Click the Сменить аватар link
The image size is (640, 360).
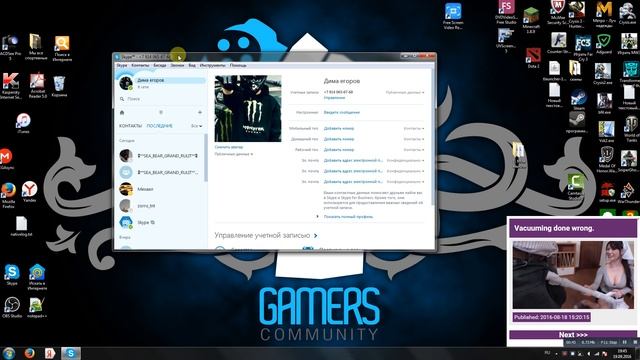pyautogui.click(x=229, y=147)
